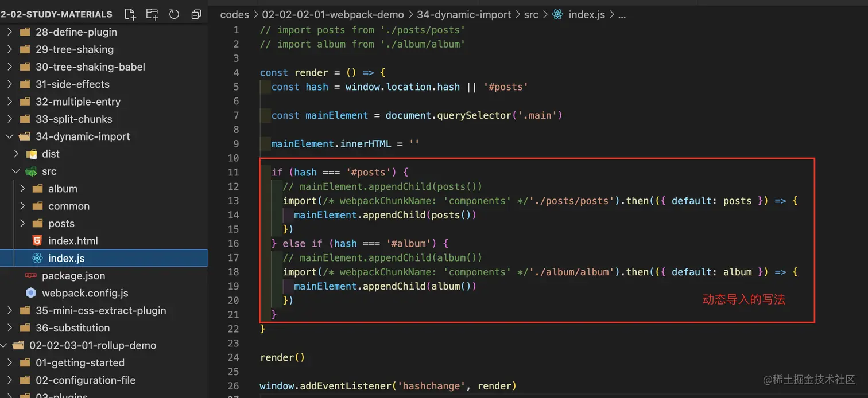Viewport: 868px width, 398px height.
Task: Collapse all folders with the collapse icon
Action: (x=196, y=14)
